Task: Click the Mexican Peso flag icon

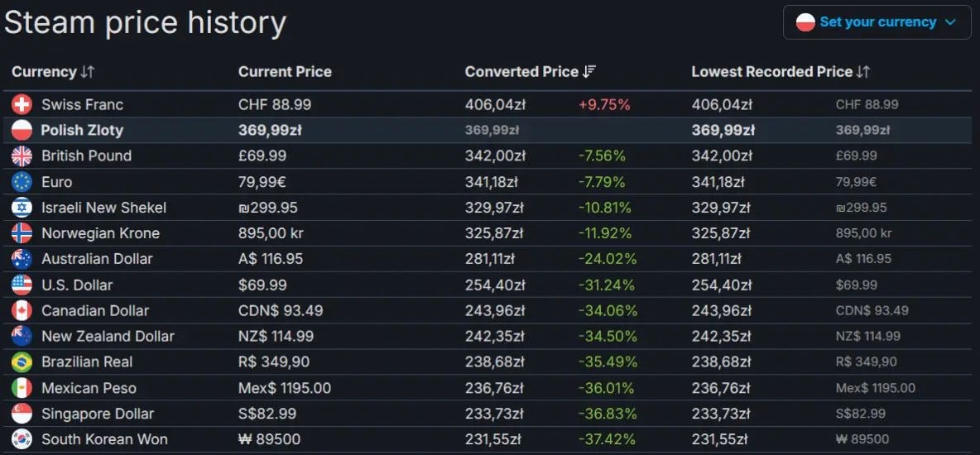Action: pos(22,388)
